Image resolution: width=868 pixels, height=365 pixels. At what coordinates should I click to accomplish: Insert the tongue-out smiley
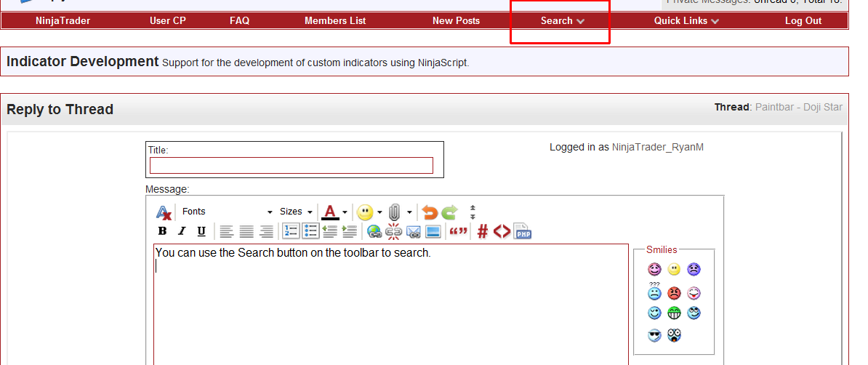(694, 293)
